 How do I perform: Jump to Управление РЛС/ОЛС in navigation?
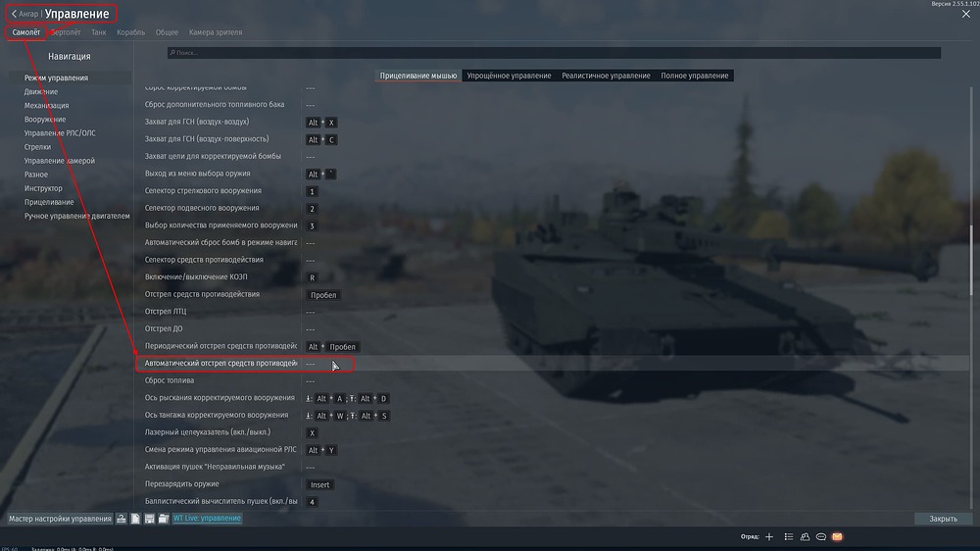60,133
